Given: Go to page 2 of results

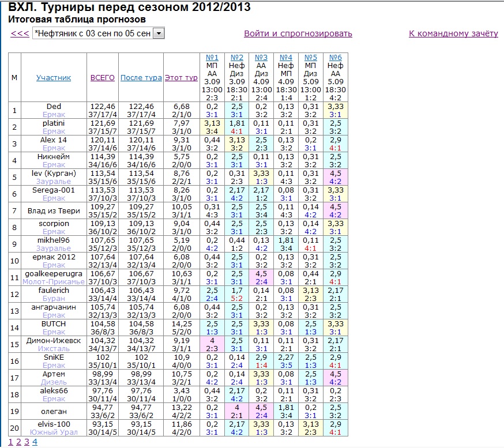Looking at the screenshot, I should point(18,442).
